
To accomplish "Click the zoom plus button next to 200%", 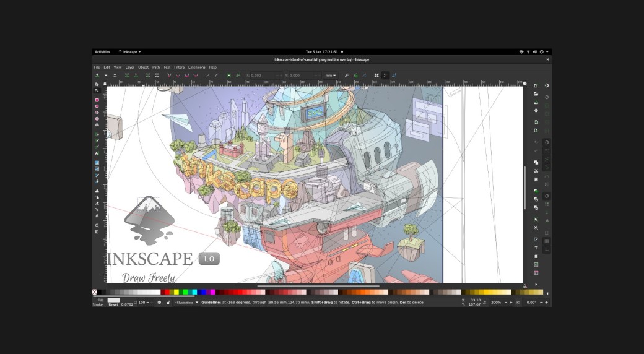I will [511, 303].
